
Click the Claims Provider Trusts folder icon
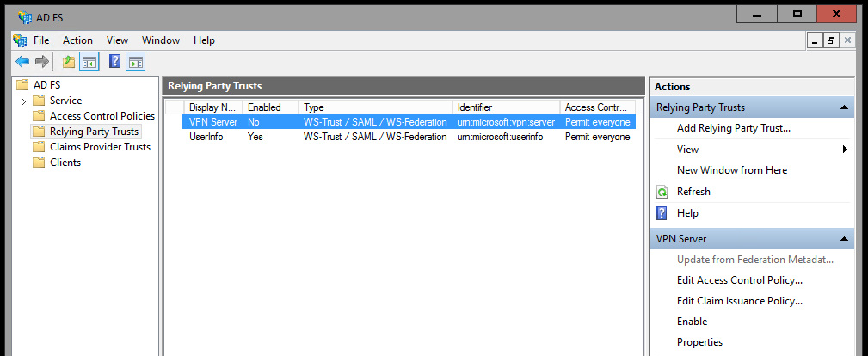click(38, 147)
